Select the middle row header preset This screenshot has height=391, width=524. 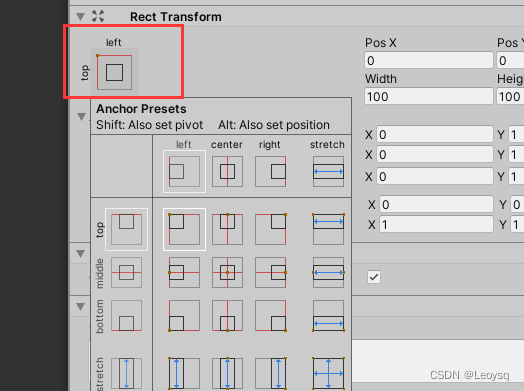coord(126,272)
